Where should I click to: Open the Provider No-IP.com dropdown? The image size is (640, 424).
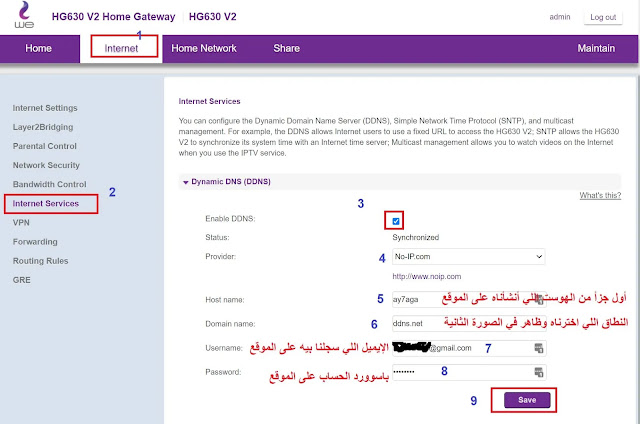point(469,257)
